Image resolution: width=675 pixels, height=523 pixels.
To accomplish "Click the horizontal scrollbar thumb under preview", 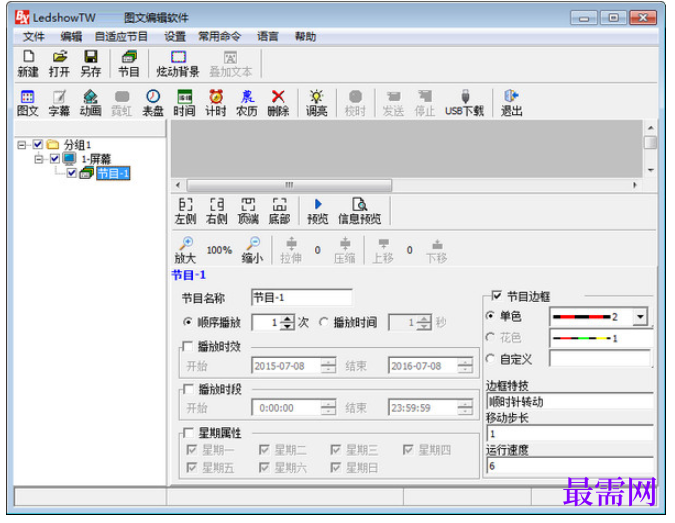I will pyautogui.click(x=289, y=185).
